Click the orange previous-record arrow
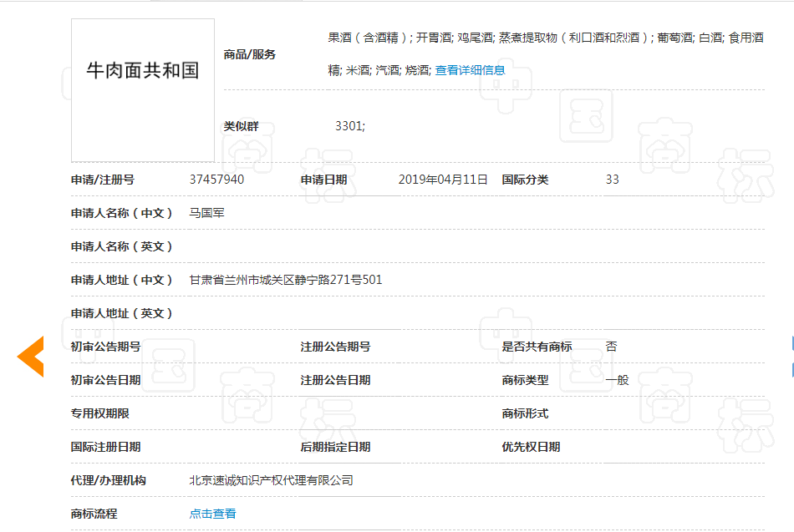 click(30, 355)
